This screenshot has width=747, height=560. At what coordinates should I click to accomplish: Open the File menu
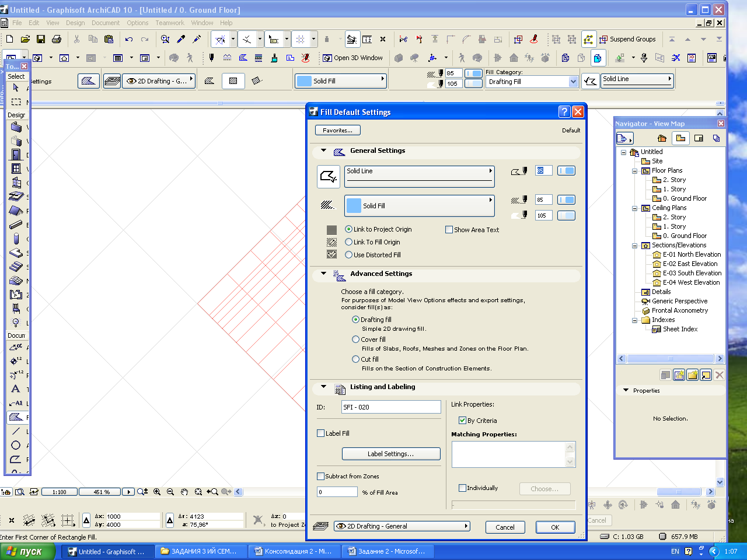(x=17, y=23)
